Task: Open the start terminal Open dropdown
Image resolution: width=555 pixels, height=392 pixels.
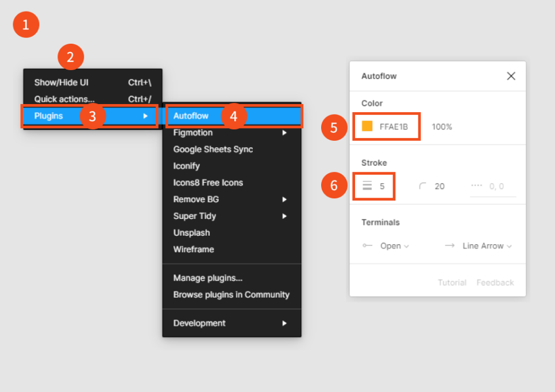Action: [394, 246]
